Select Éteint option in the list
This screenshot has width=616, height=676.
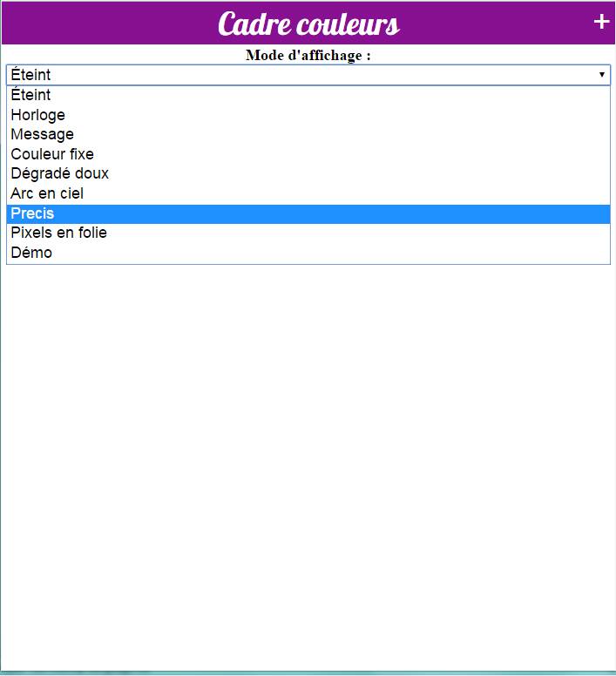pos(308,95)
